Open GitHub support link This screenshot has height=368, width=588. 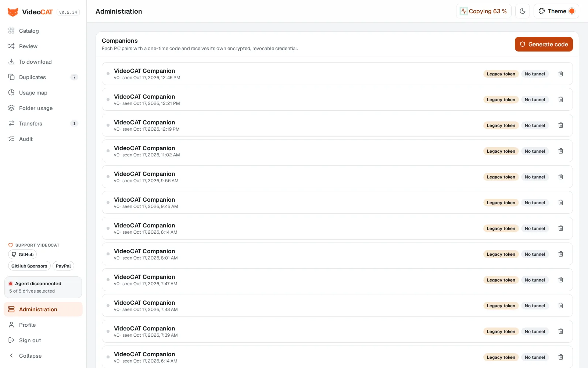tap(22, 255)
